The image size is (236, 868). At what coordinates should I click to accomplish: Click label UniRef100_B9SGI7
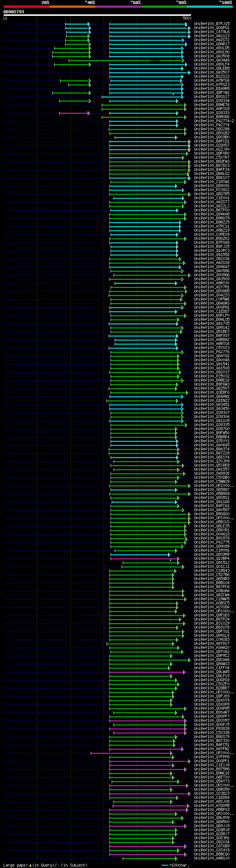coord(212,96)
